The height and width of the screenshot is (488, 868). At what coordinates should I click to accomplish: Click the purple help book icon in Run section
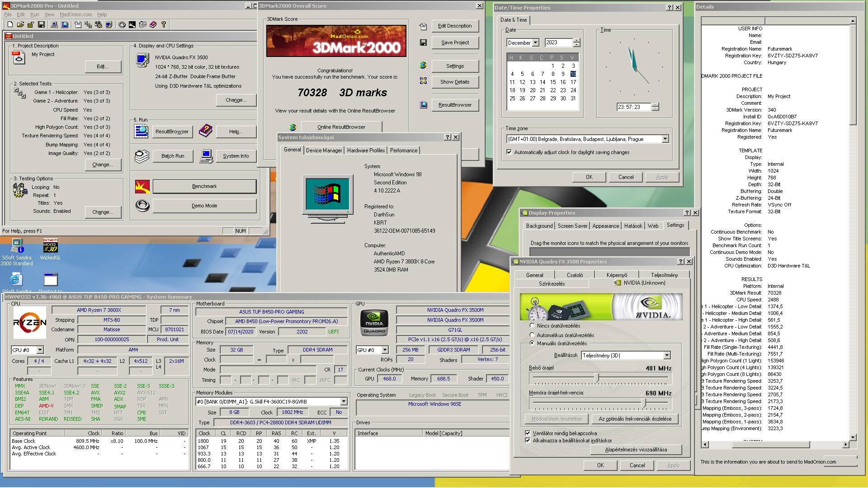point(206,131)
